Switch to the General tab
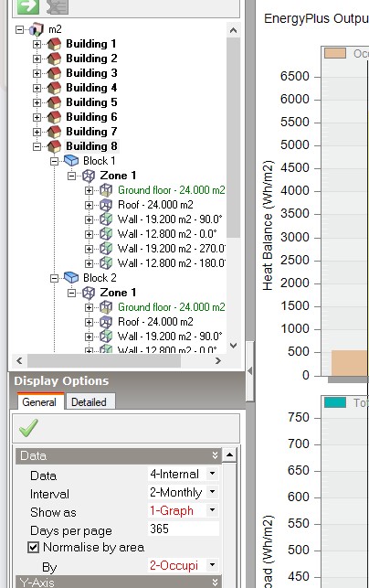 tap(39, 402)
